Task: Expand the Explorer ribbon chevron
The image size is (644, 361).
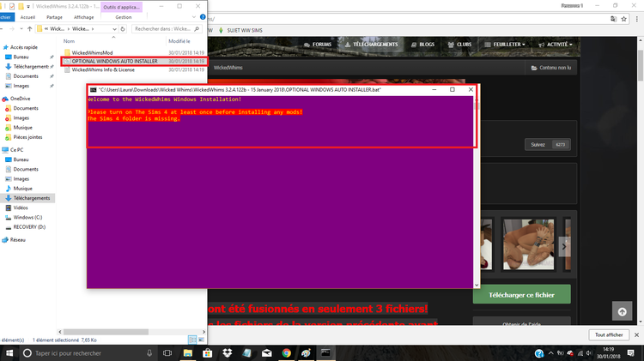Action: [194, 17]
